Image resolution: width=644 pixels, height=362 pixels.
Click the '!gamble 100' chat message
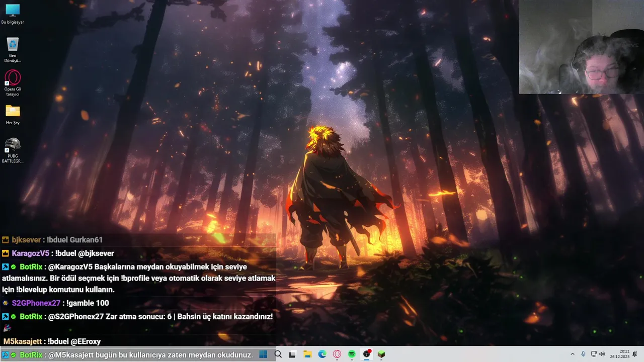click(88, 303)
